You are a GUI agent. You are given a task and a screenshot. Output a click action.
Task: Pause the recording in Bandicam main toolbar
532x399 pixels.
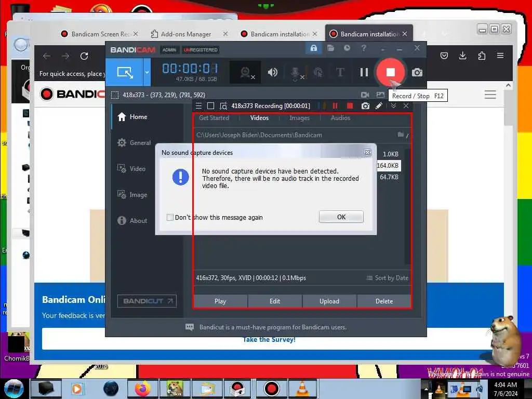[364, 72]
